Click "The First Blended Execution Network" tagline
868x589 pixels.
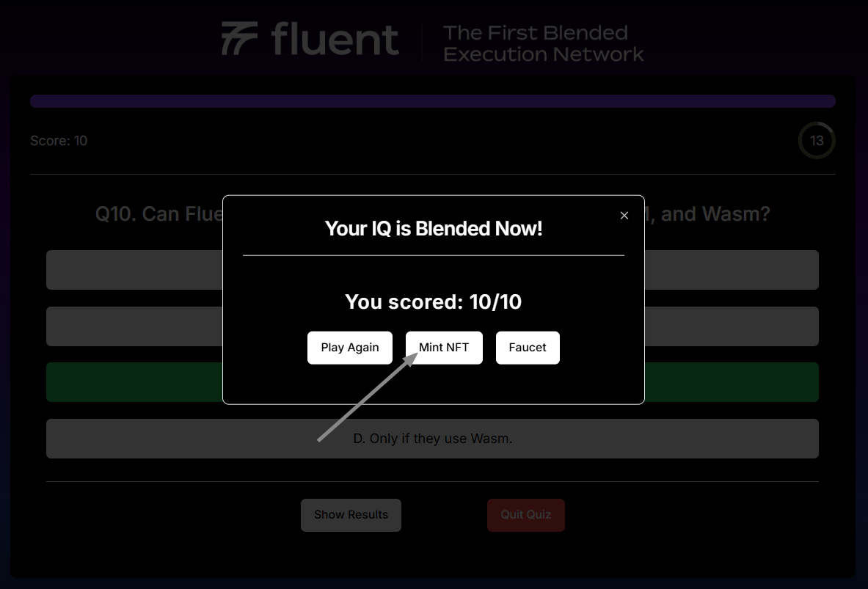pos(543,43)
